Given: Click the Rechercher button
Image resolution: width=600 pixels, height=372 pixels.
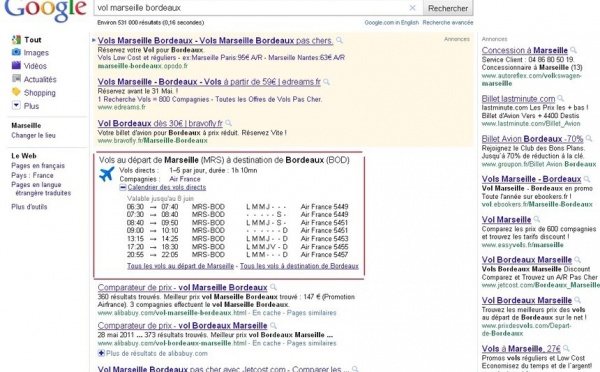Looking at the screenshot, I should [x=448, y=8].
